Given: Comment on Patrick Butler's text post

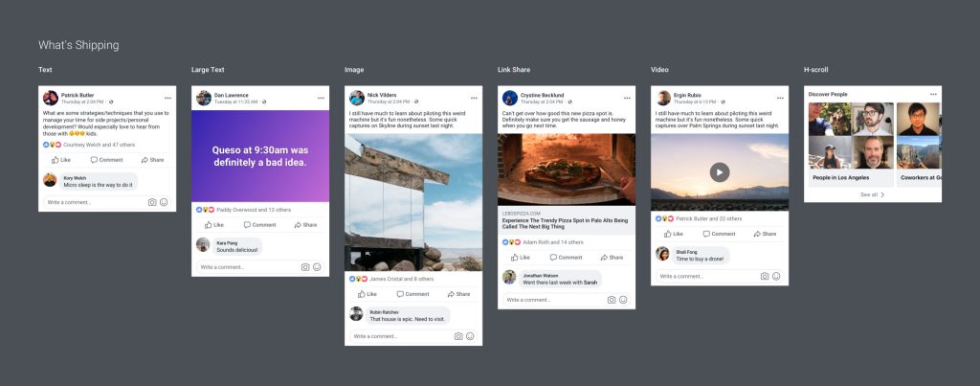Looking at the screenshot, I should pyautogui.click(x=106, y=160).
